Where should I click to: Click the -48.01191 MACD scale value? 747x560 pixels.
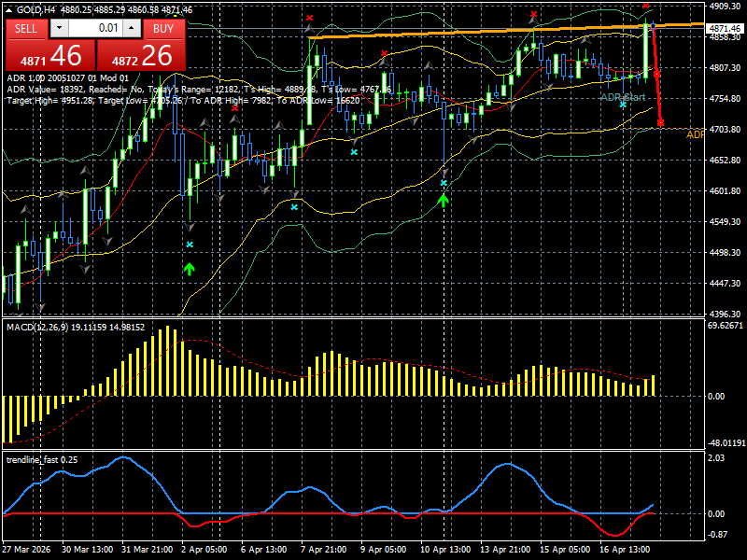pyautogui.click(x=726, y=442)
